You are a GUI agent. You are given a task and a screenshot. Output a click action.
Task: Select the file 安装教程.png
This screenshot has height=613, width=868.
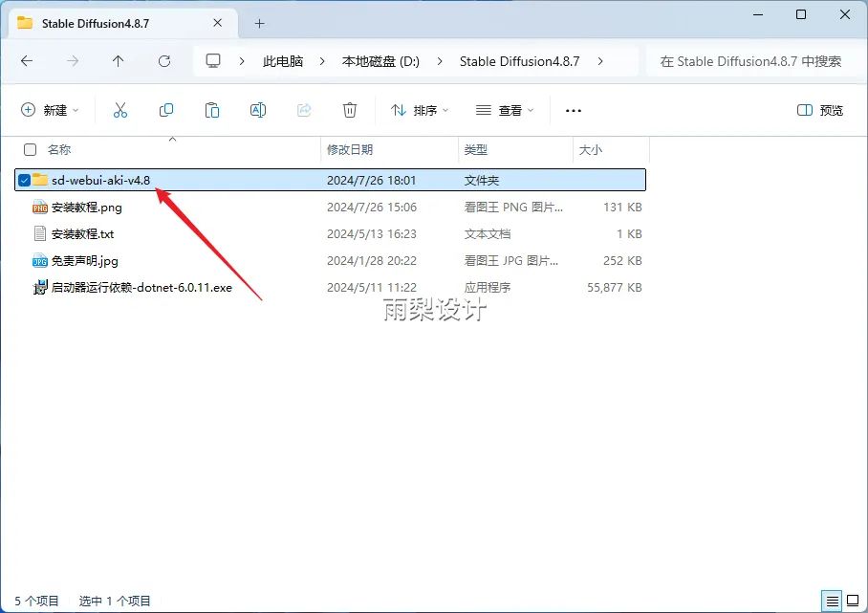click(x=86, y=208)
